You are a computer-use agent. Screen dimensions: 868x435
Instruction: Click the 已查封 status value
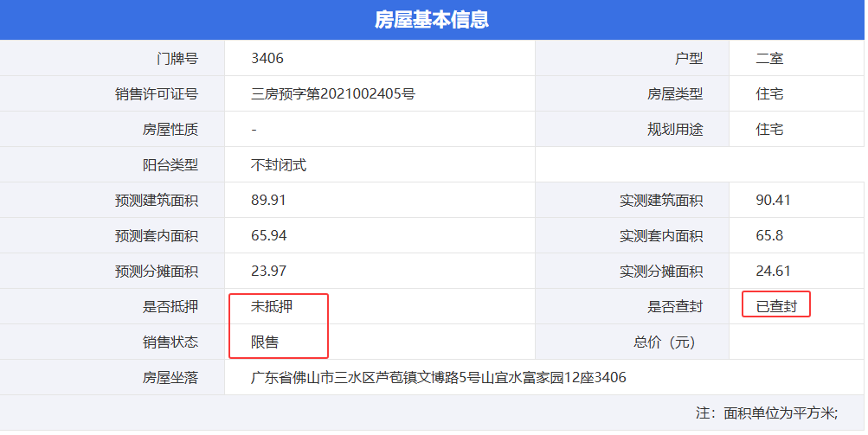776,306
